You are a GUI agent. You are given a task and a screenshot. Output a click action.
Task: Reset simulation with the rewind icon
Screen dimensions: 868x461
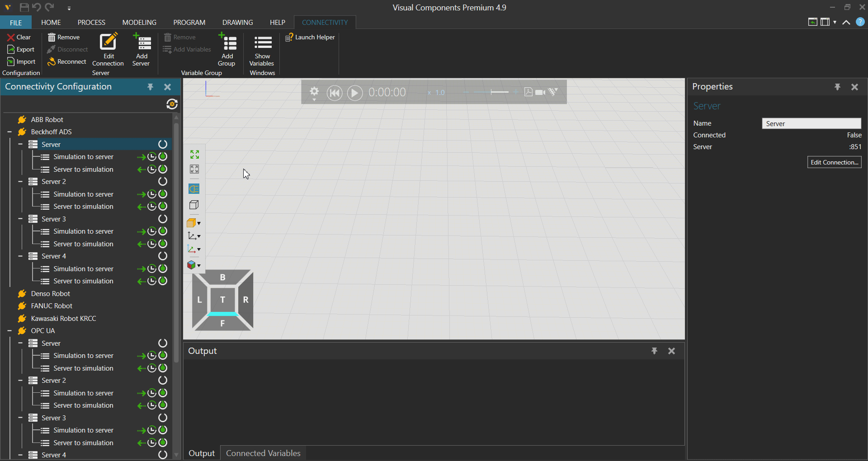pos(334,93)
